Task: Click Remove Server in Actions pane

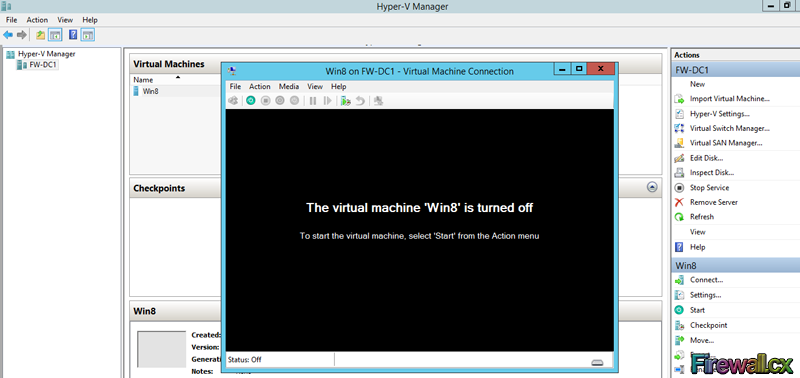Action: pos(714,203)
